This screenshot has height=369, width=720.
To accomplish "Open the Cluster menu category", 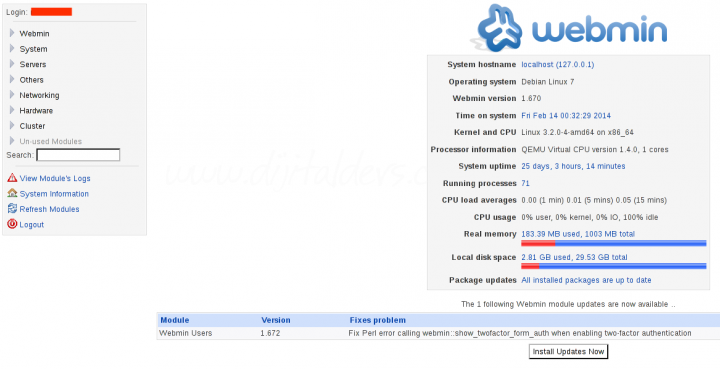I will pyautogui.click(x=32, y=126).
